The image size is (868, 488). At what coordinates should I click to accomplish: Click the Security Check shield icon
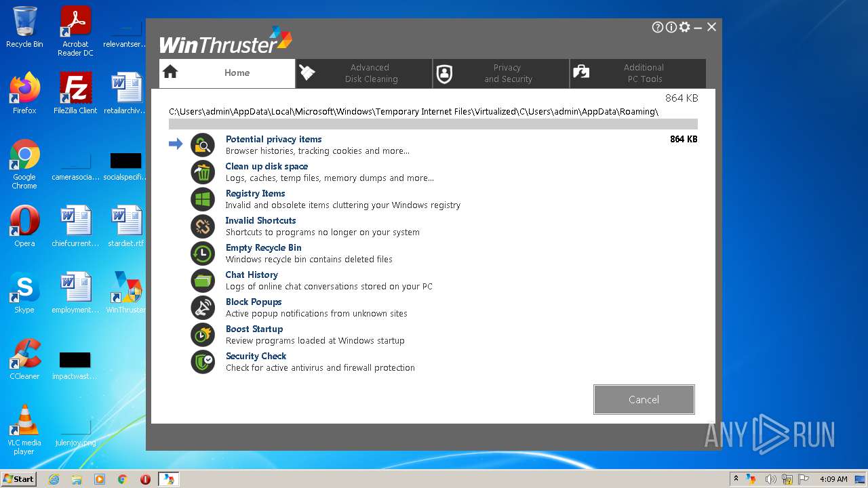203,361
